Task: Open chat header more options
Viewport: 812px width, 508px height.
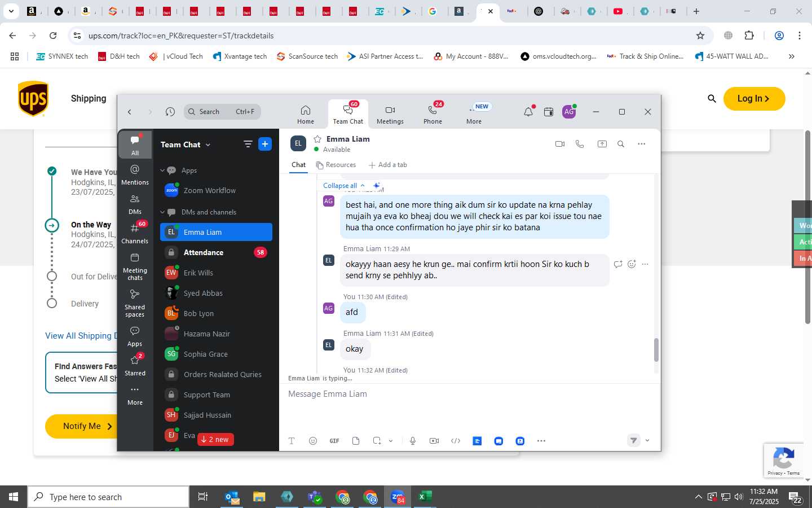Action: (642, 144)
